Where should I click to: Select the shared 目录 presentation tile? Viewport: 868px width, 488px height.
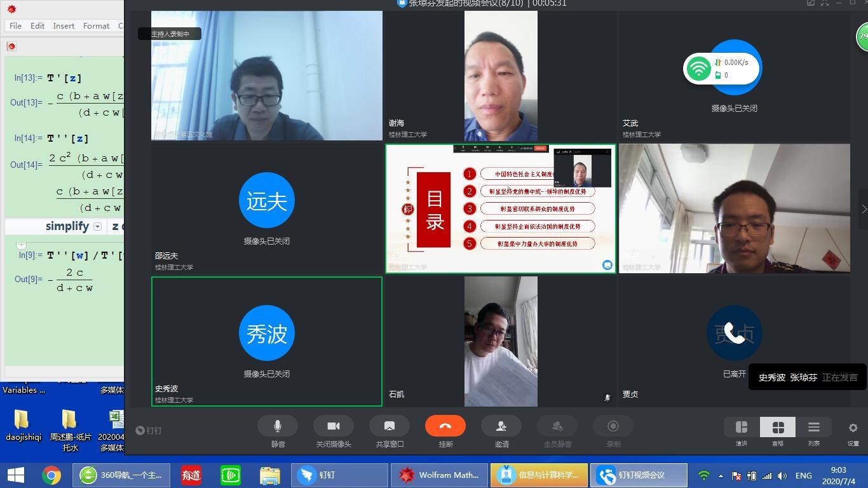[500, 208]
